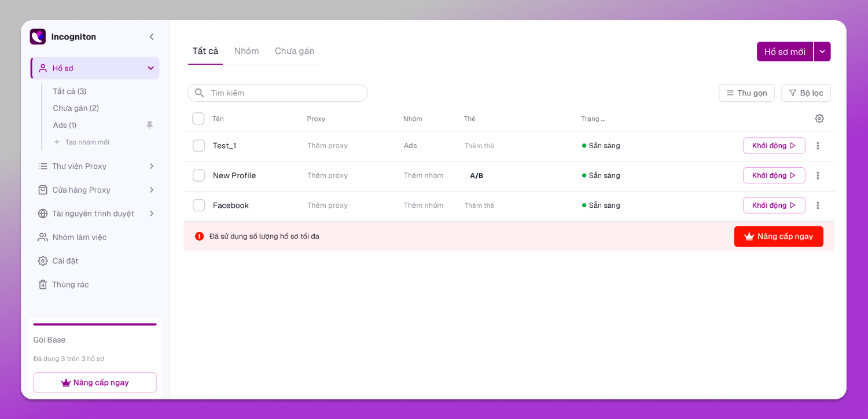This screenshot has width=868, height=419.
Task: Click the person icon beside Hồ sơ
Action: pyautogui.click(x=43, y=68)
